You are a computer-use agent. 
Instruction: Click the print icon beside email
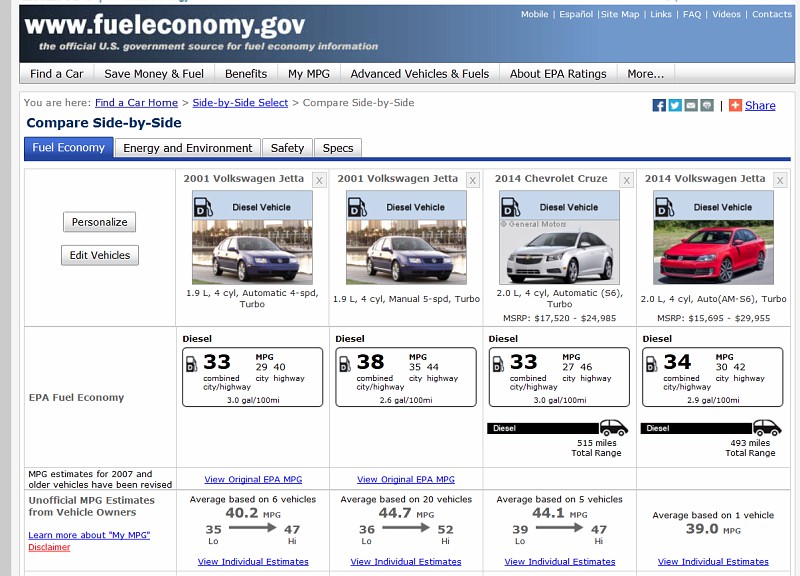pyautogui.click(x=707, y=105)
